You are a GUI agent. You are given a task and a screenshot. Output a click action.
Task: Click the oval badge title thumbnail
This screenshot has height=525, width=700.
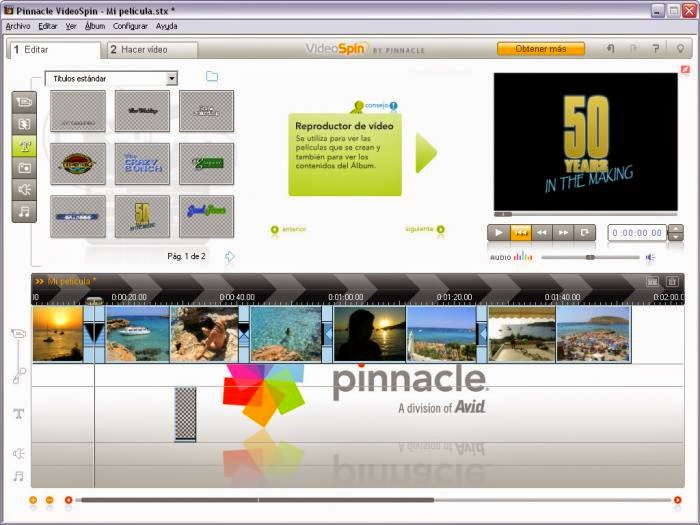[x=78, y=164]
